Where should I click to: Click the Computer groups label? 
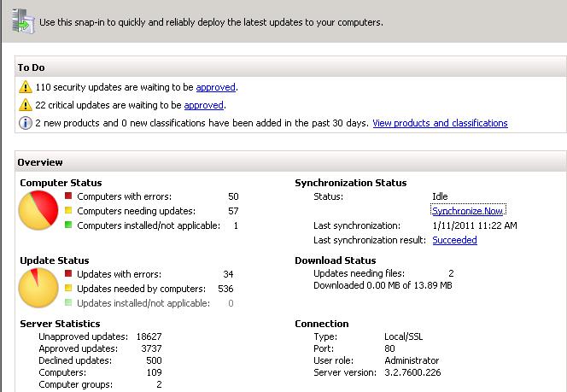pyautogui.click(x=76, y=384)
